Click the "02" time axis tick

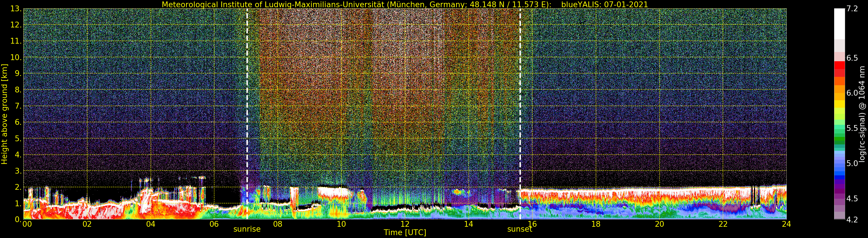[87, 224]
